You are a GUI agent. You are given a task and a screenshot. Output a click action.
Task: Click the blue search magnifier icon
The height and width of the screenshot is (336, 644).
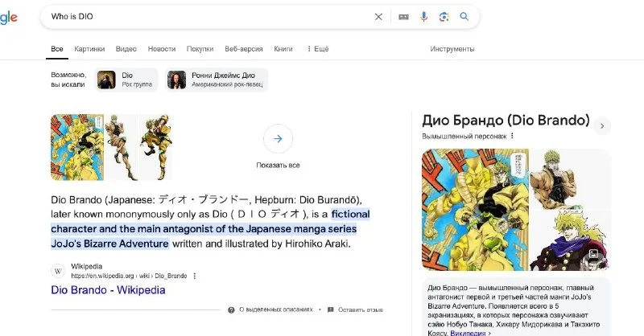click(464, 17)
